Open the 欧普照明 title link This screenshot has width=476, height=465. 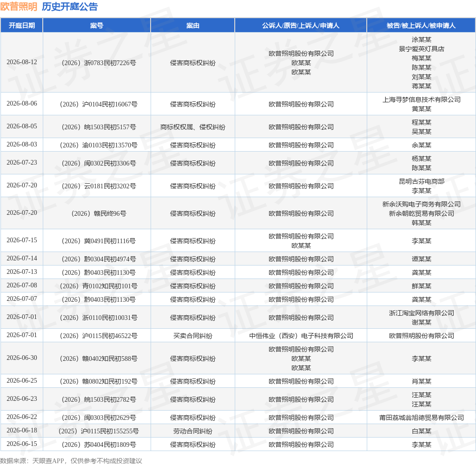click(19, 7)
